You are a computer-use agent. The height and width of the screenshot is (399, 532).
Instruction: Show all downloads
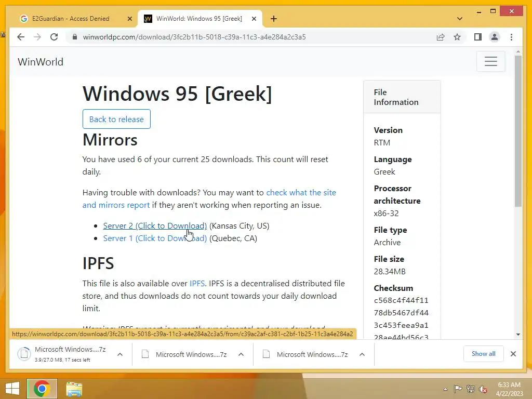point(484,353)
